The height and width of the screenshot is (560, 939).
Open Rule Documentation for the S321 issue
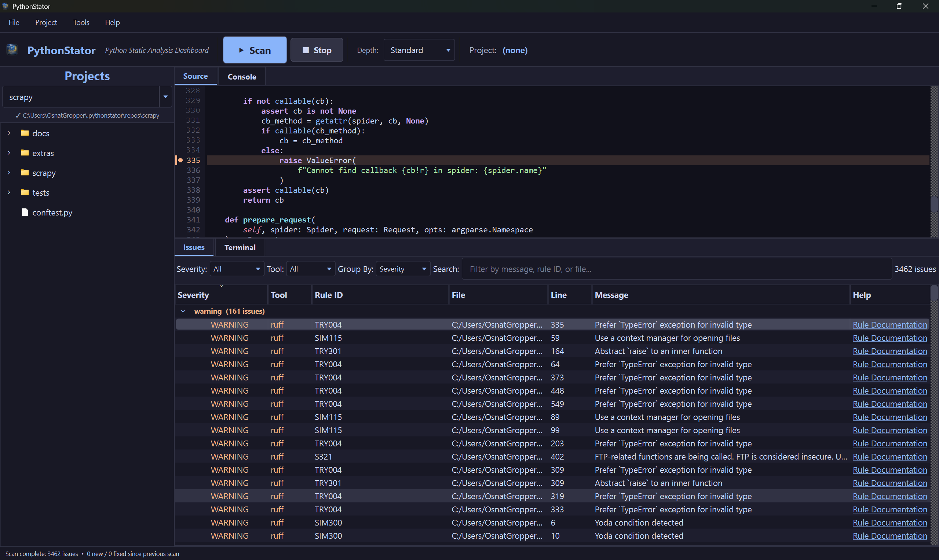(889, 457)
